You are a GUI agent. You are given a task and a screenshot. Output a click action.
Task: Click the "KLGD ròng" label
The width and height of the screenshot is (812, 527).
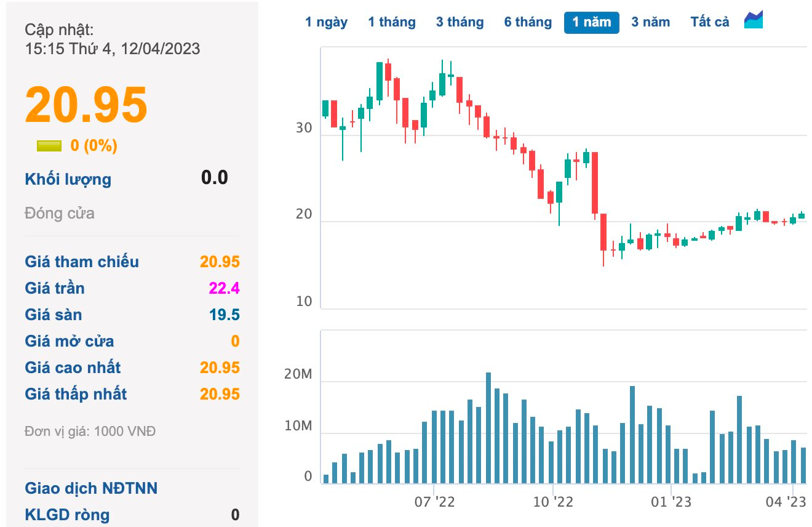coord(67,515)
